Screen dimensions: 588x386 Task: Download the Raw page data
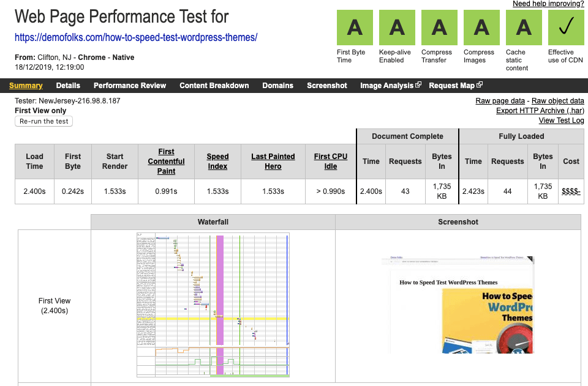point(500,101)
